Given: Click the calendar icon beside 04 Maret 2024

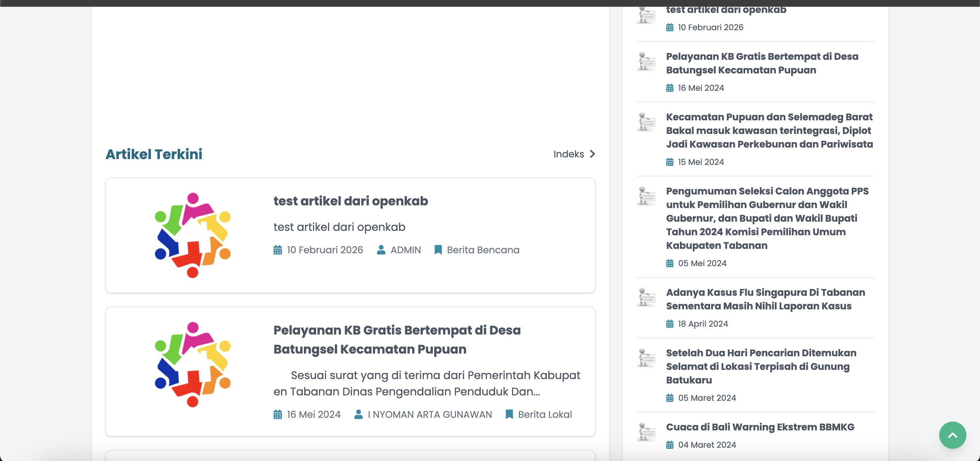Looking at the screenshot, I should coord(670,445).
